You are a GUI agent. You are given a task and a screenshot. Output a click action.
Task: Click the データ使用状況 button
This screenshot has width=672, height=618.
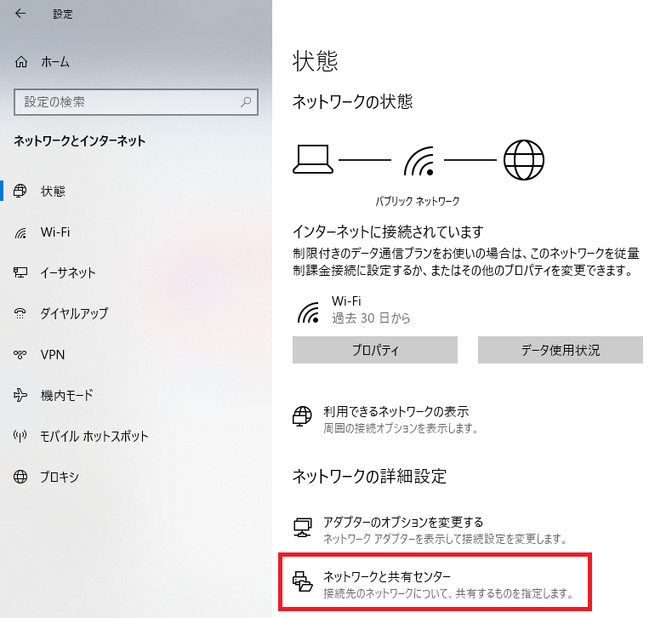point(561,350)
